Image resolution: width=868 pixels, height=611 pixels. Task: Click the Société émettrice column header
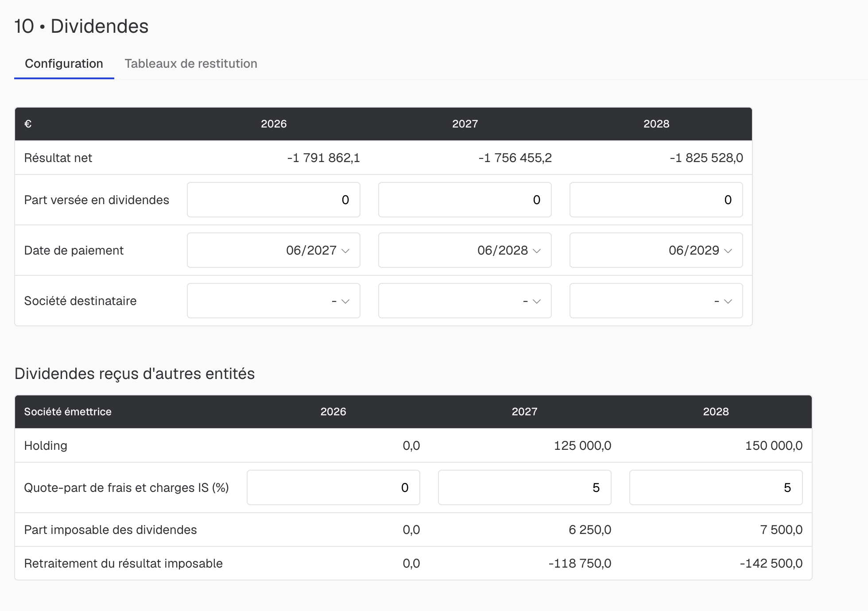pyautogui.click(x=68, y=412)
